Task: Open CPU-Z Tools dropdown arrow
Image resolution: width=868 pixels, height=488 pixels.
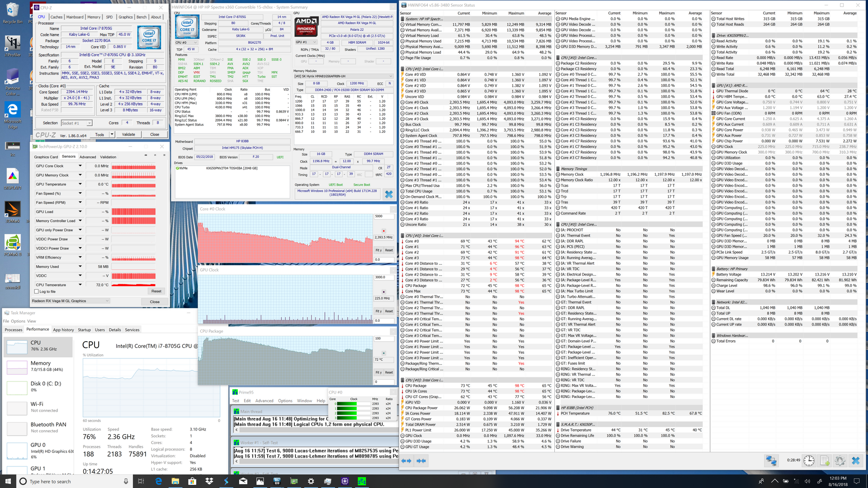Action: (112, 134)
